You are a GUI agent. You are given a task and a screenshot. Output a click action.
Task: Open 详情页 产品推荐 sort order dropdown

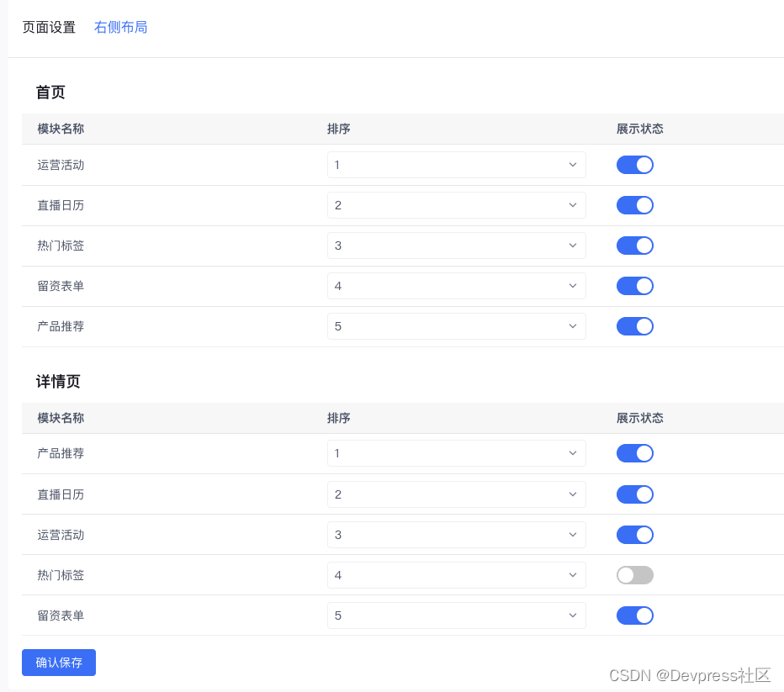coord(457,453)
